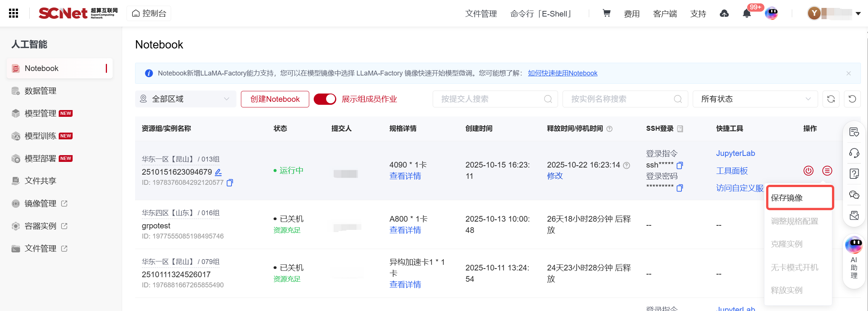Click the 创建Notebook button
This screenshot has height=311, width=868.
point(275,99)
